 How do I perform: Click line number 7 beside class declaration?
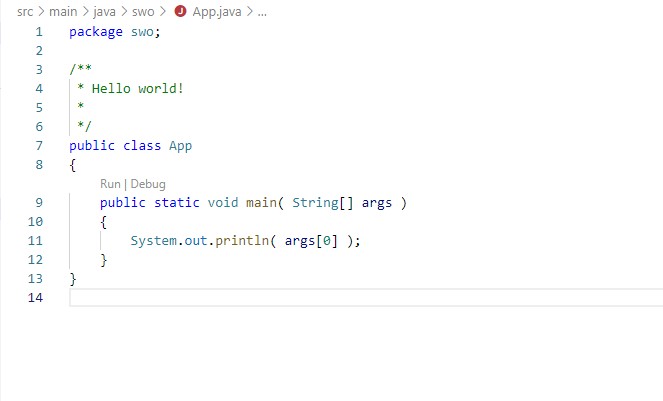pyautogui.click(x=39, y=146)
